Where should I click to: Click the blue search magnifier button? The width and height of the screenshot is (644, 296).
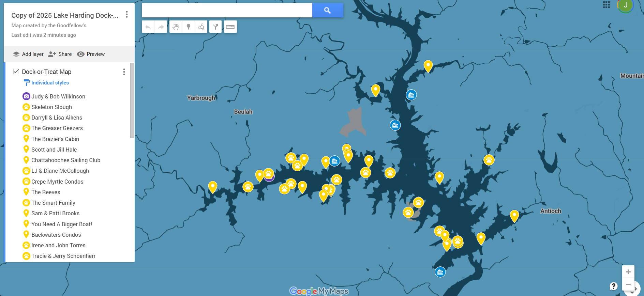[327, 11]
